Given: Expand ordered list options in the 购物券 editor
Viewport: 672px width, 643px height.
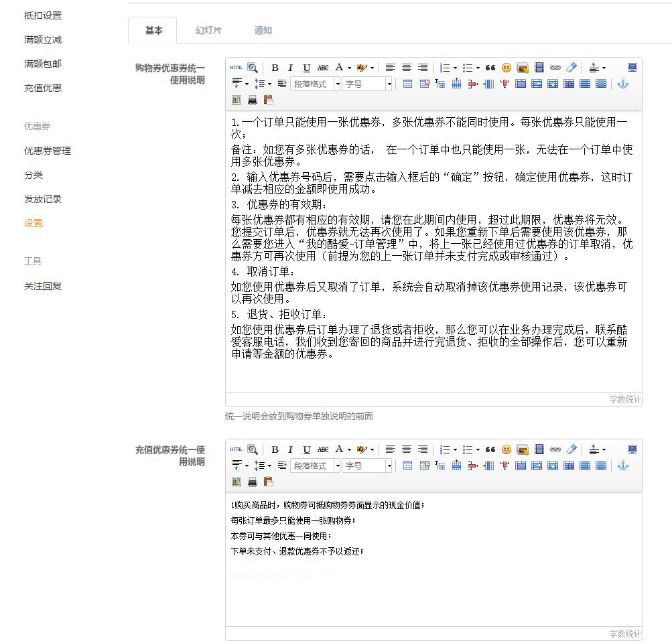Looking at the screenshot, I should click(x=456, y=68).
